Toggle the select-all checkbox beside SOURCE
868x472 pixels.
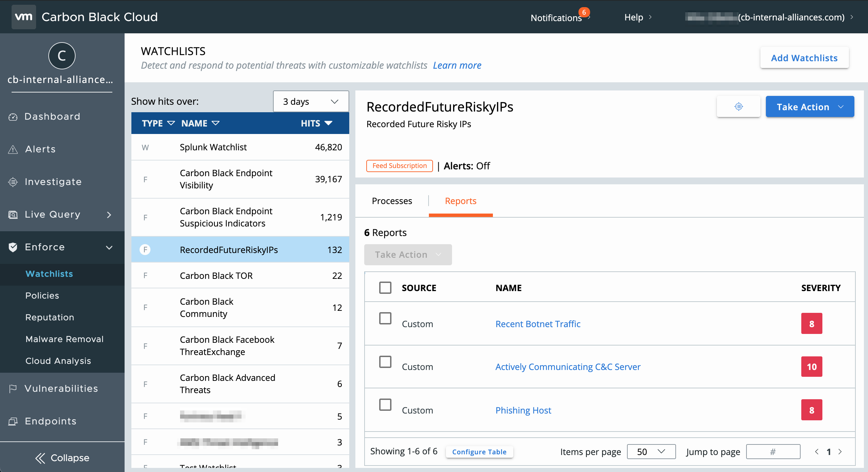coord(385,288)
